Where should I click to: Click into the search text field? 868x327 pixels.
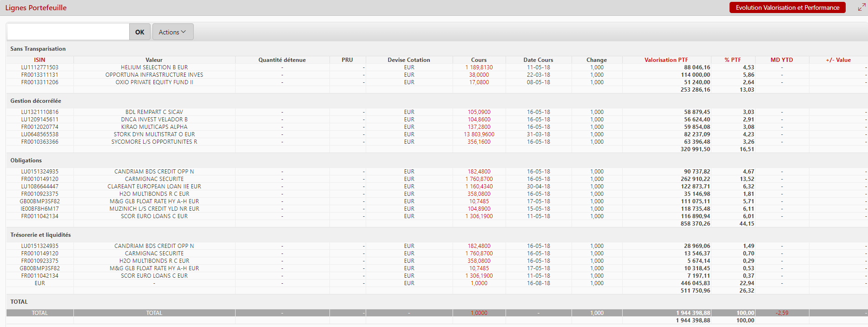point(68,32)
